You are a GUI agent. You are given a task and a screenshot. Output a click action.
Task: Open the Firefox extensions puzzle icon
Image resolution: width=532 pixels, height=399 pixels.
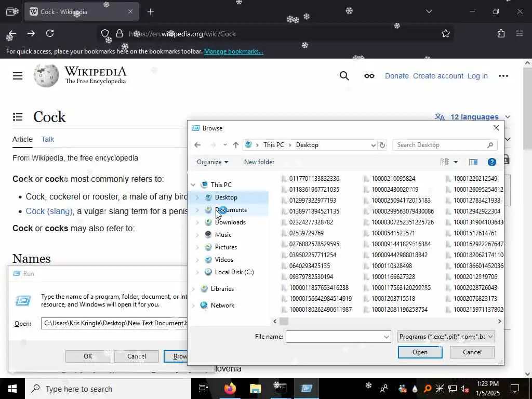[x=501, y=34]
